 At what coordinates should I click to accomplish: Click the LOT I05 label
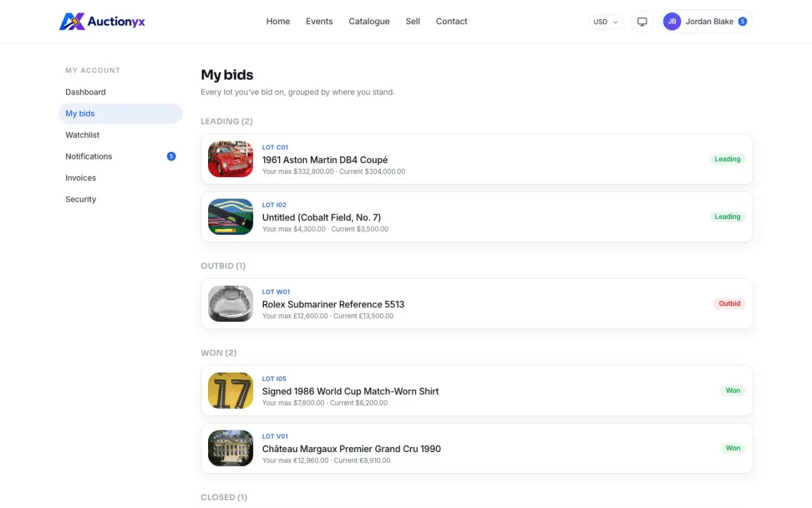point(274,379)
